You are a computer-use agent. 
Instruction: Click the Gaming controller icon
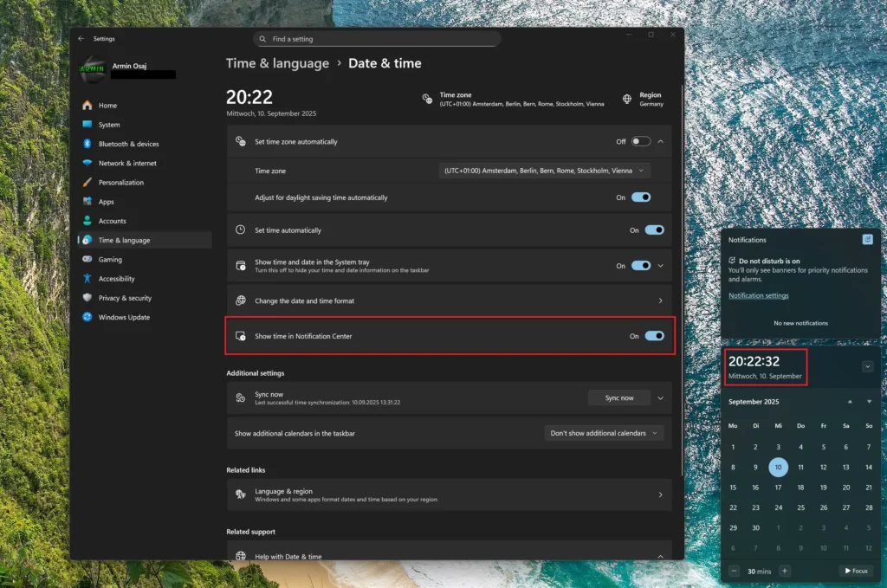click(87, 259)
